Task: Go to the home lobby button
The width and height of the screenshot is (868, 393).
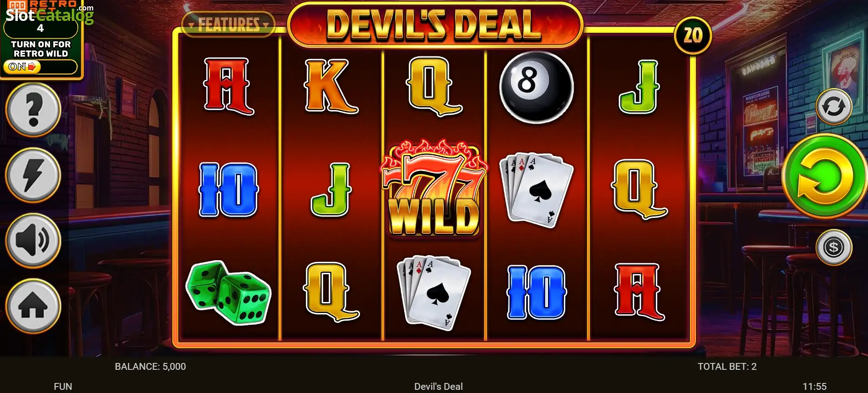Action: click(x=33, y=306)
